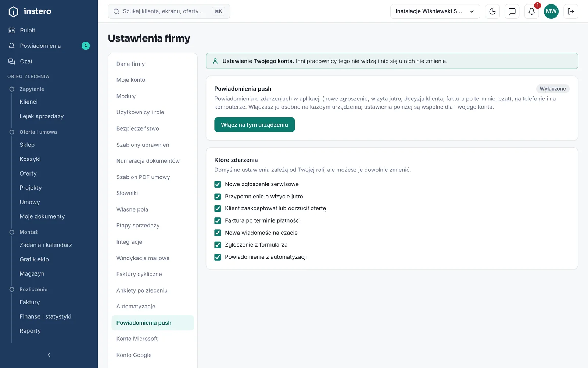Open Faktury in sidebar
This screenshot has width=588, height=368.
tap(30, 302)
